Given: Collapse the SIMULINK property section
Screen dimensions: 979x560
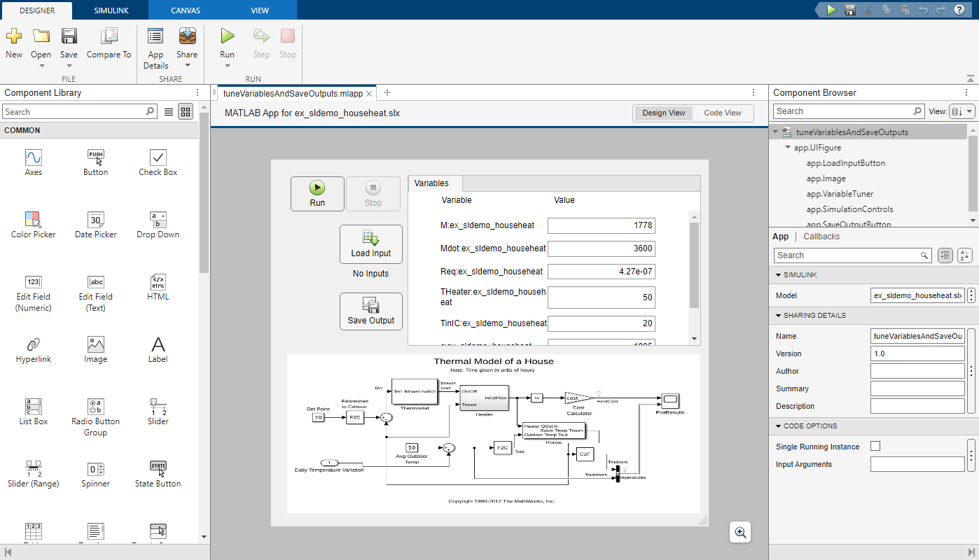Looking at the screenshot, I should [x=779, y=275].
